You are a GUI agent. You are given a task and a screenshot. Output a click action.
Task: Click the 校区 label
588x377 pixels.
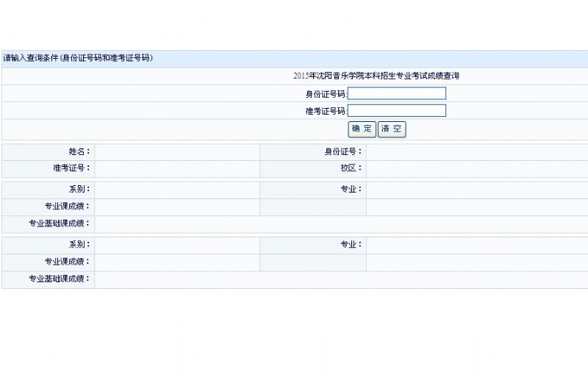tap(351, 168)
